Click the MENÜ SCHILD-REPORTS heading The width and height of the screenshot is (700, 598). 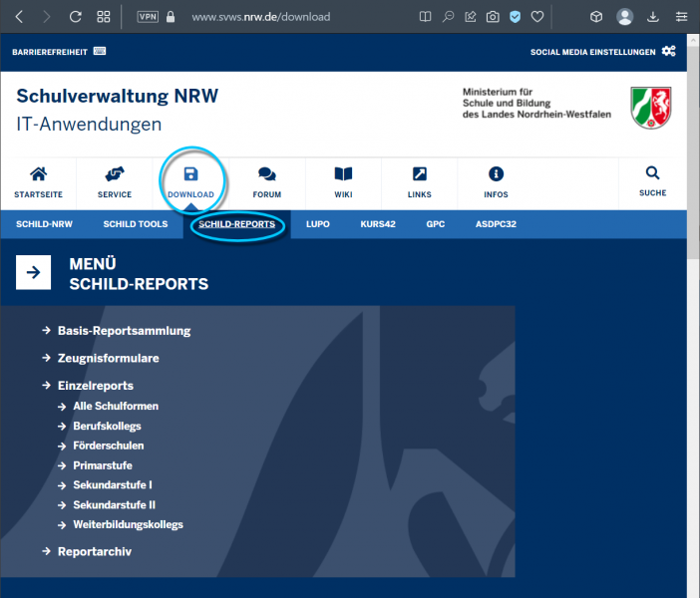pos(139,274)
